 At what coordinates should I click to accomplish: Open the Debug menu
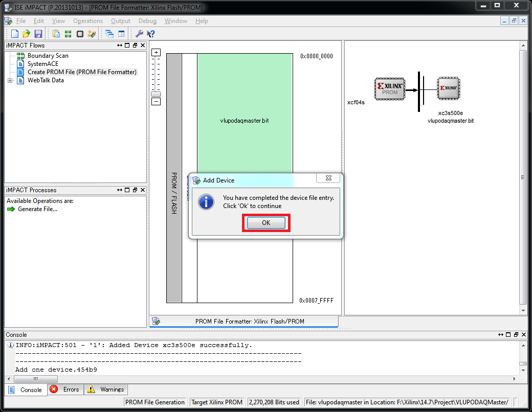click(147, 21)
